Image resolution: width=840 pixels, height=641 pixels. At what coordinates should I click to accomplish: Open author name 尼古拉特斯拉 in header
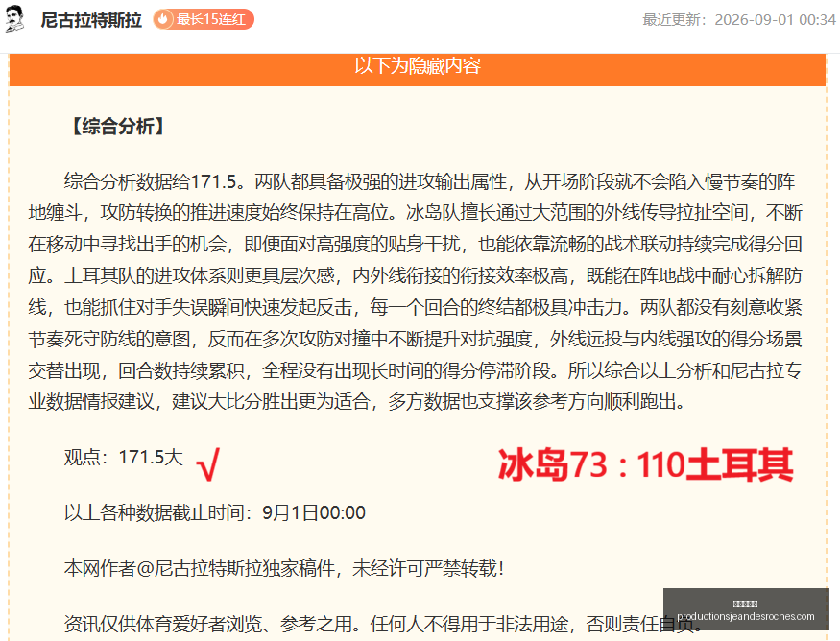point(91,20)
